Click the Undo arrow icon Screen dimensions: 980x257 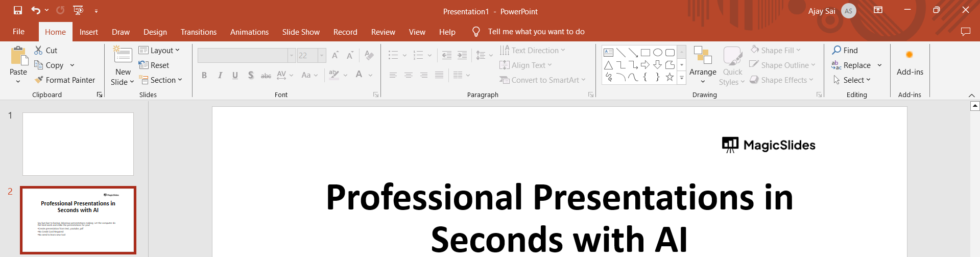point(36,10)
